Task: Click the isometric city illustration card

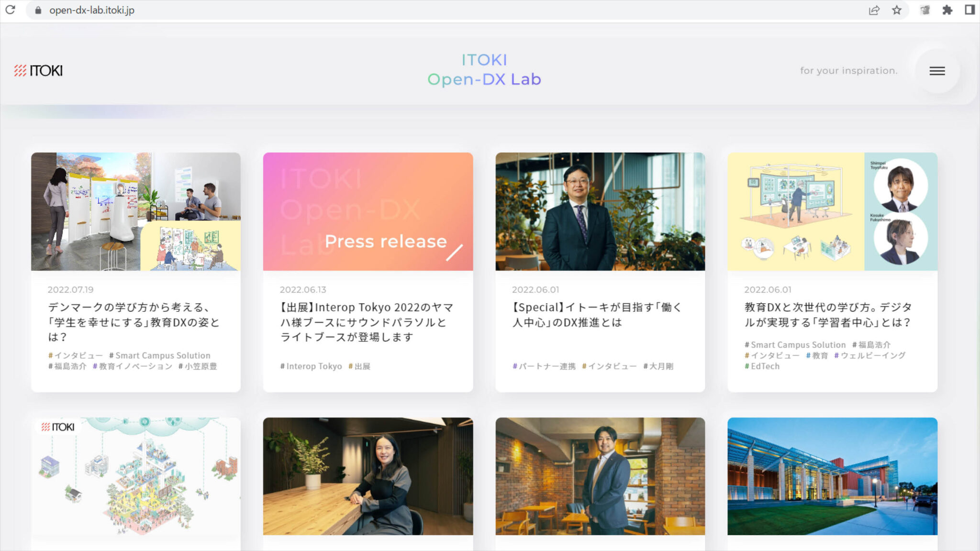Action: [x=135, y=478]
